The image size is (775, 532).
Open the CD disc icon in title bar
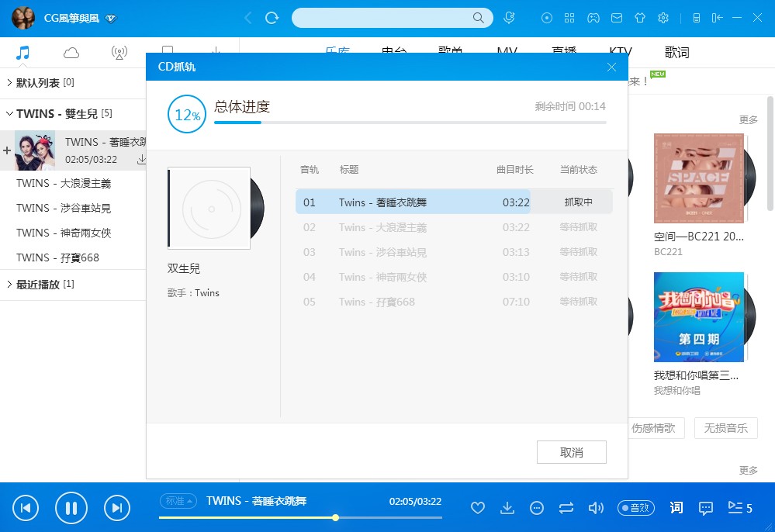click(x=547, y=19)
